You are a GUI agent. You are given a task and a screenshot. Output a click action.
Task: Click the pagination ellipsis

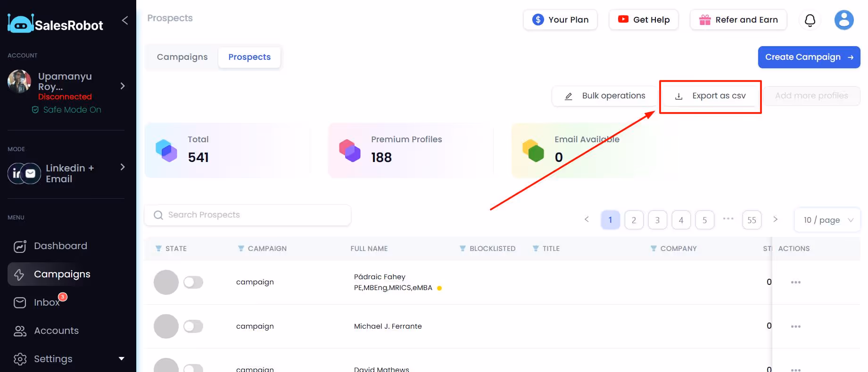pyautogui.click(x=728, y=218)
